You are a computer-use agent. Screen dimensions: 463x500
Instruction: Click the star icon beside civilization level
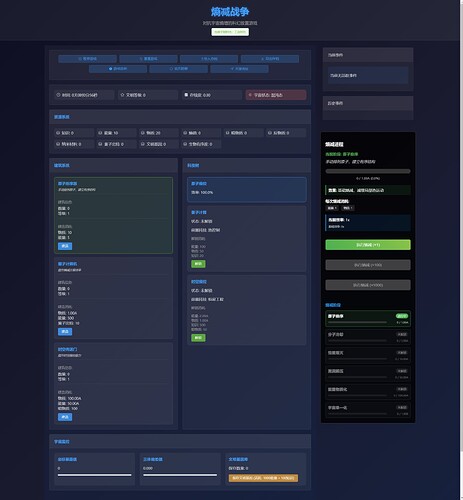click(x=122, y=95)
